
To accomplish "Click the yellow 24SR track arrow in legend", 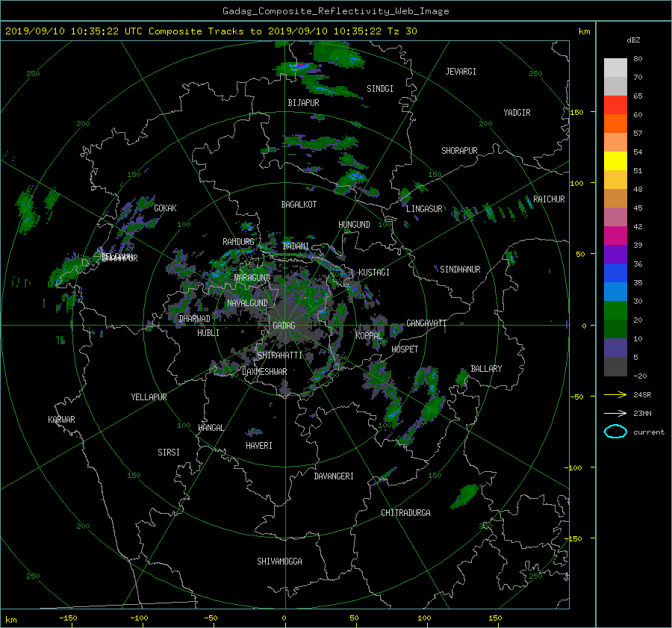I will (615, 394).
